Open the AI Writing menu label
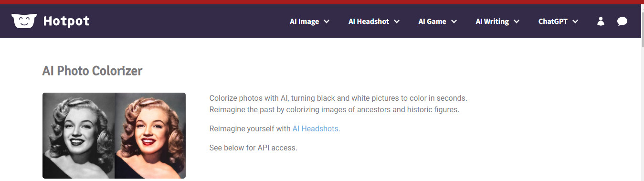 click(492, 21)
